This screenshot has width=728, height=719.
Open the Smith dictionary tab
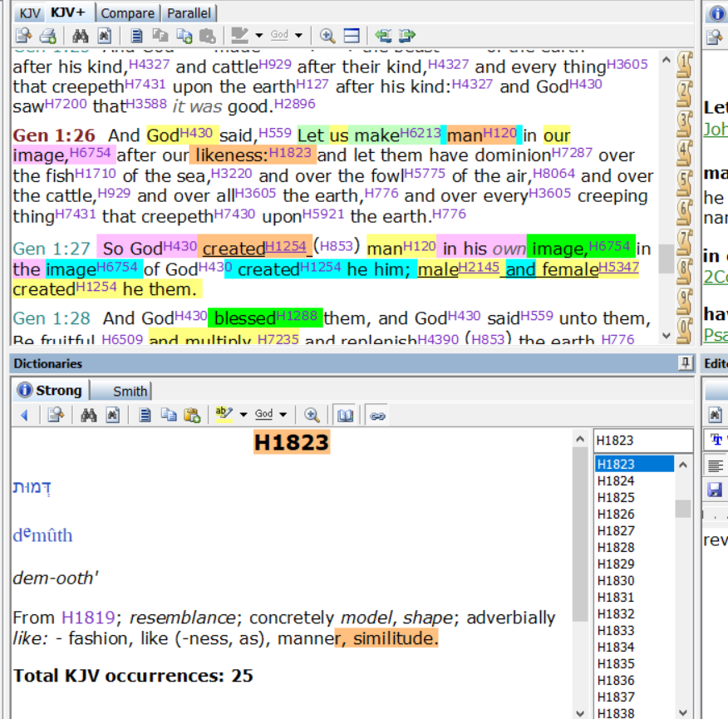pos(121,391)
